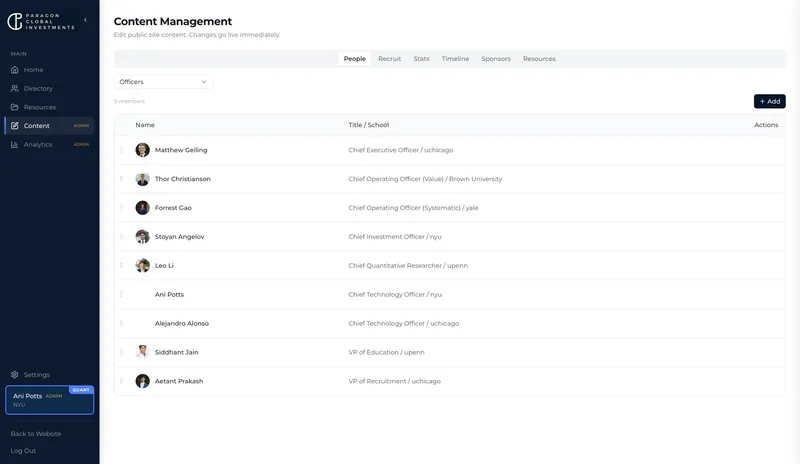
Task: Collapse the sidebar with the chevron arrow
Action: (x=85, y=20)
